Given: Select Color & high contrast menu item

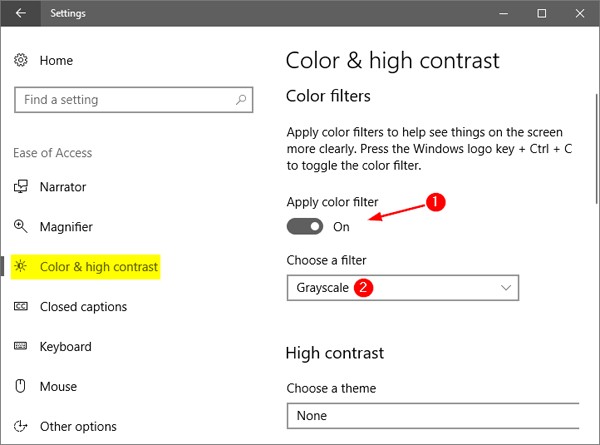Looking at the screenshot, I should [86, 267].
